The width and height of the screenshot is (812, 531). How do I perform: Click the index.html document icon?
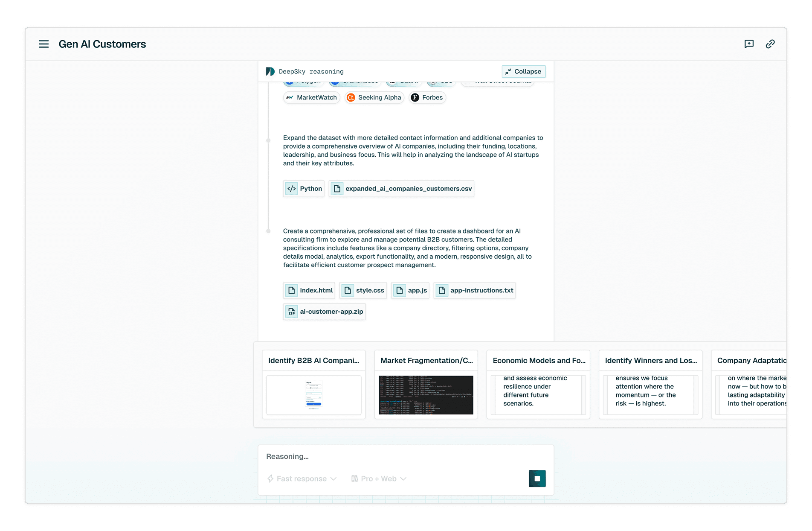[x=292, y=290]
